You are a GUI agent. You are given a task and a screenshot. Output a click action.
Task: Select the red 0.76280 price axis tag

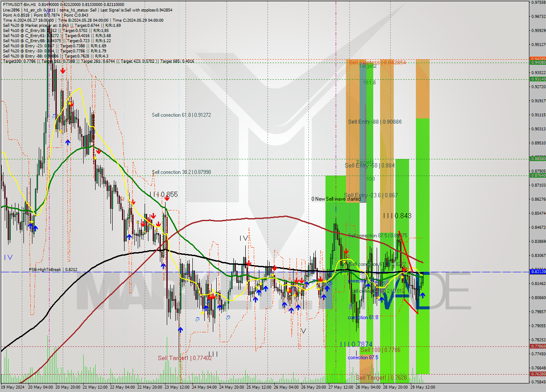537,374
